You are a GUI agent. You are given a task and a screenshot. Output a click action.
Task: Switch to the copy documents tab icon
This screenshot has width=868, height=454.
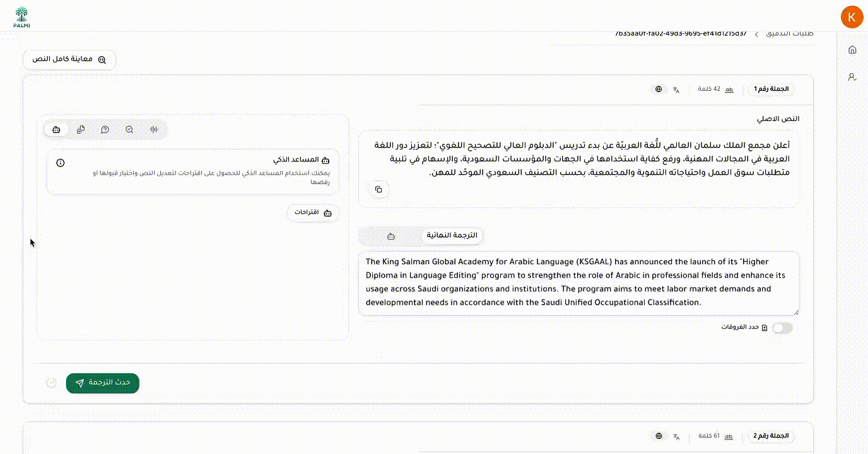[x=81, y=129]
